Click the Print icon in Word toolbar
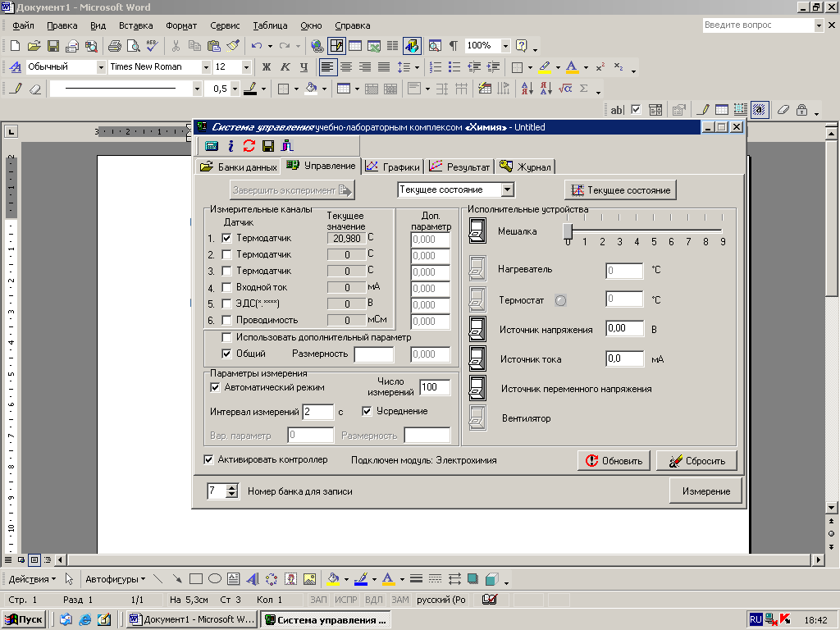This screenshot has width=840, height=630. (114, 46)
